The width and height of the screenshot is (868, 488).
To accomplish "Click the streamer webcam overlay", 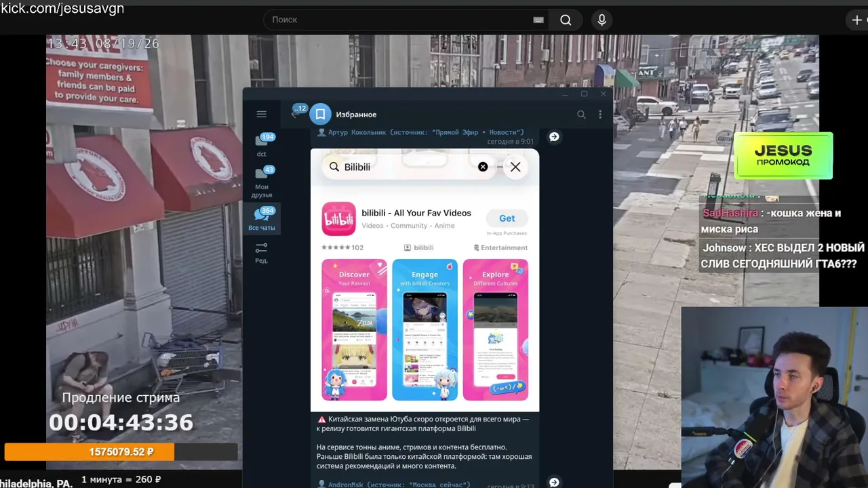I will coord(774,397).
